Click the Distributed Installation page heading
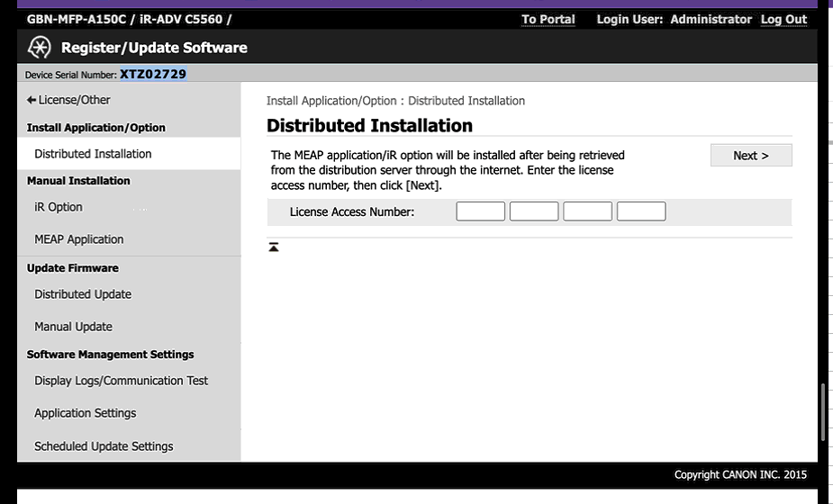The width and height of the screenshot is (833, 504). [x=370, y=126]
